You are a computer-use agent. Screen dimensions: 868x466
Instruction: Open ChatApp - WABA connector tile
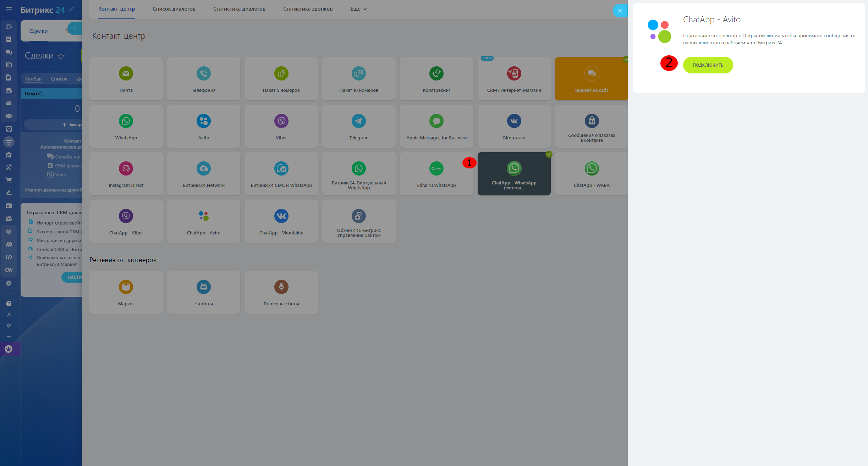pyautogui.click(x=591, y=174)
